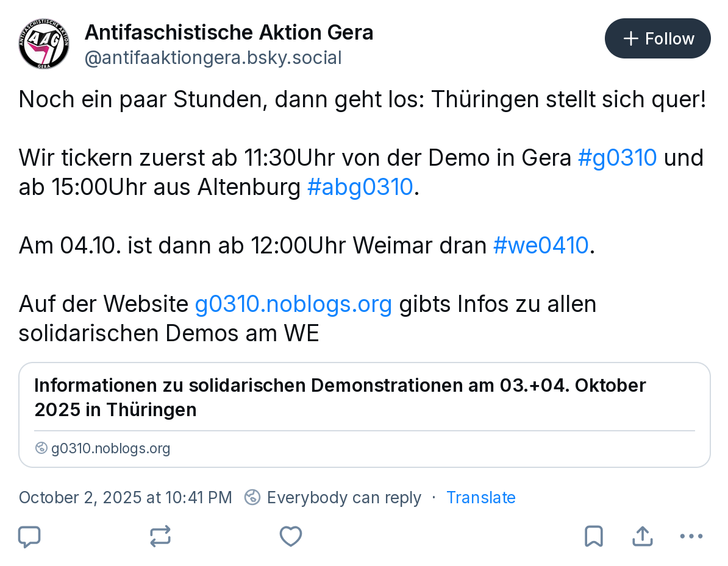Like the post with the heart icon
Image resolution: width=728 pixels, height=566 pixels.
coord(291,537)
